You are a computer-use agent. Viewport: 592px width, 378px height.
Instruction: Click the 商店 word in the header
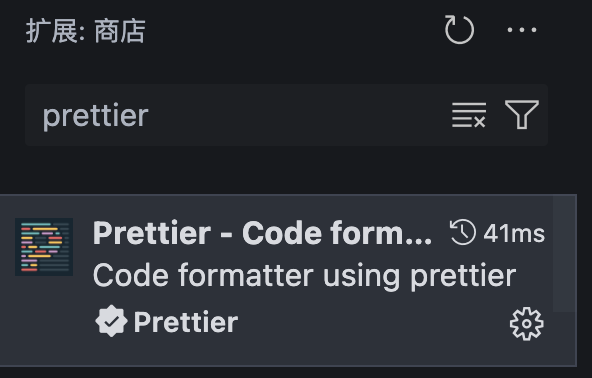click(x=120, y=31)
